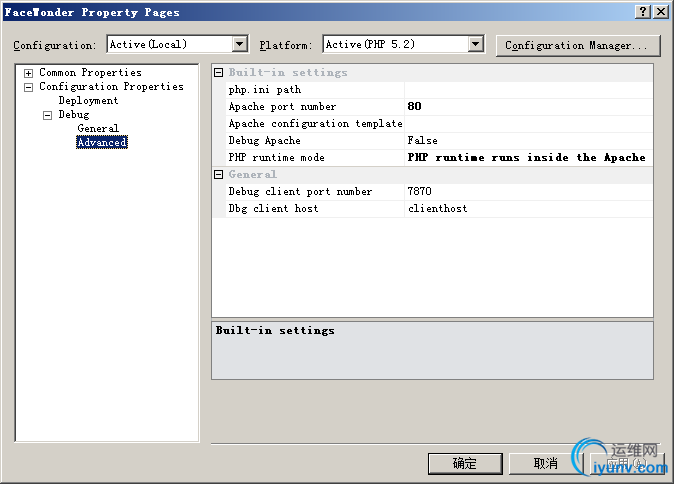Select the PHP runtime mode label
Image resolution: width=674 pixels, height=484 pixels.
(276, 158)
